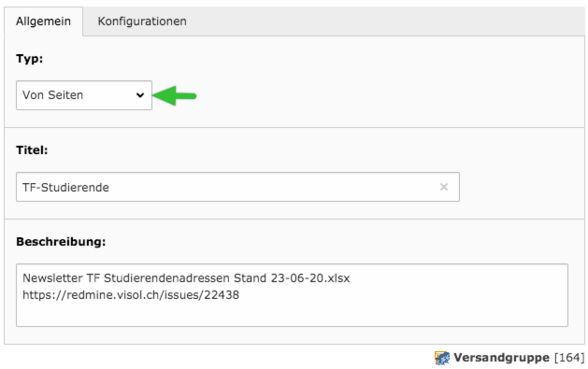Click the TF-Studierende text in title
This screenshot has height=369, width=588.
(65, 188)
